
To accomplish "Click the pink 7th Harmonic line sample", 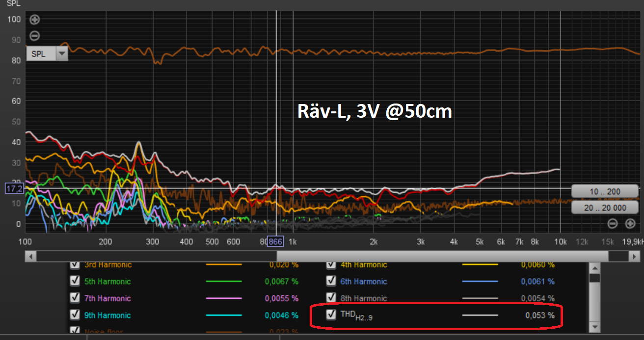I will click(224, 298).
